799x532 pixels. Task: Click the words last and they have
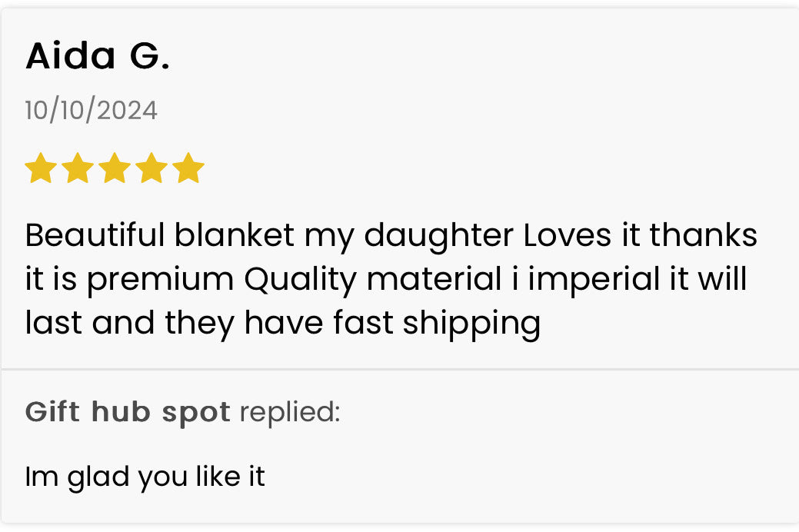[175, 324]
